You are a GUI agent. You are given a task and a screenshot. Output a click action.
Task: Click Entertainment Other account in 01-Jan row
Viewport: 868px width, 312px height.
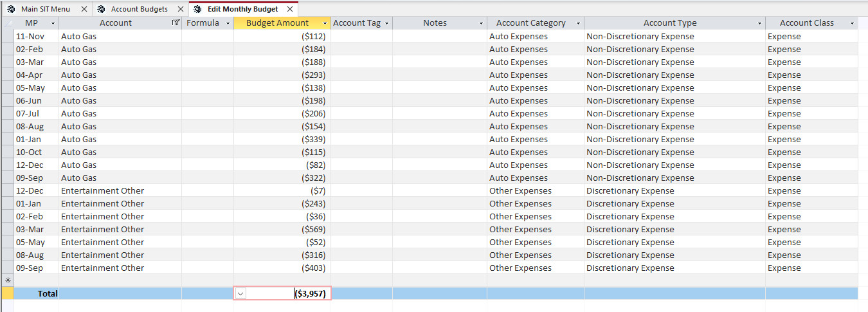[x=120, y=203]
